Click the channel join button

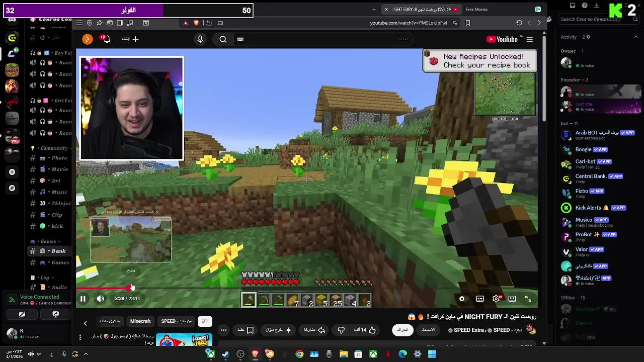point(428,330)
